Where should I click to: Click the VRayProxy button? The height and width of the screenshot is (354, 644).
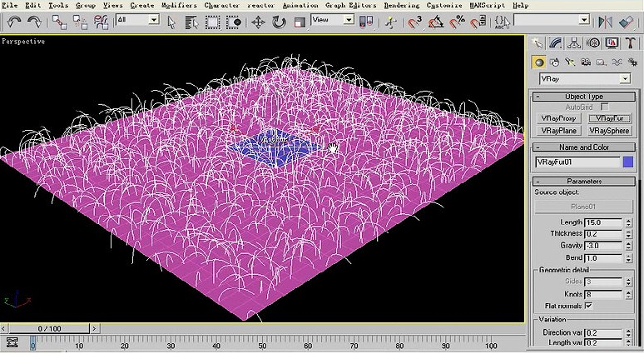(x=558, y=119)
